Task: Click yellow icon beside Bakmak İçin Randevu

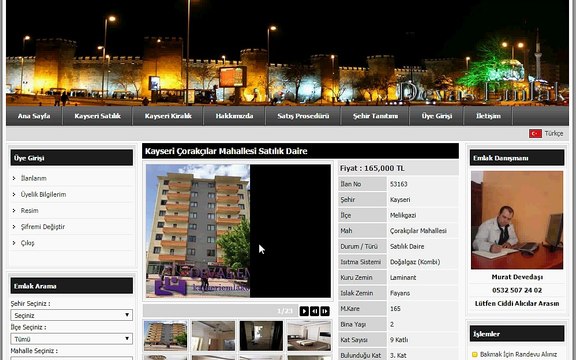Action: click(474, 354)
